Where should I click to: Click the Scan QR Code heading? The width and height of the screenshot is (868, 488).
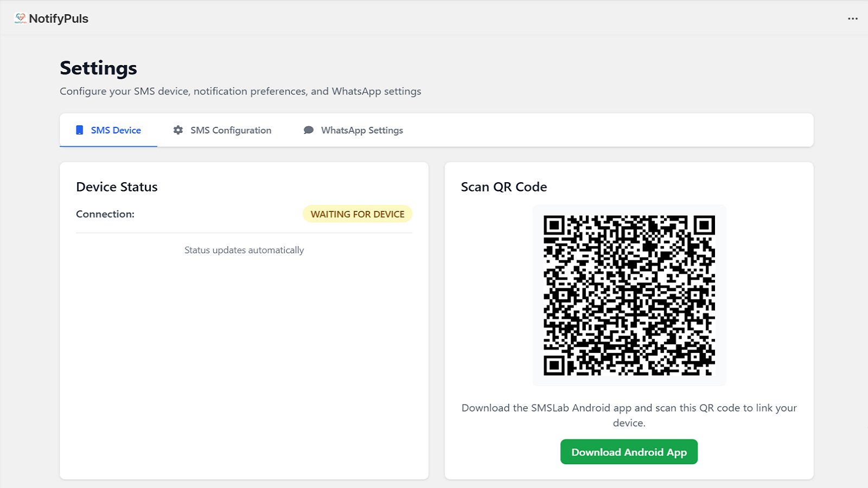tap(504, 187)
